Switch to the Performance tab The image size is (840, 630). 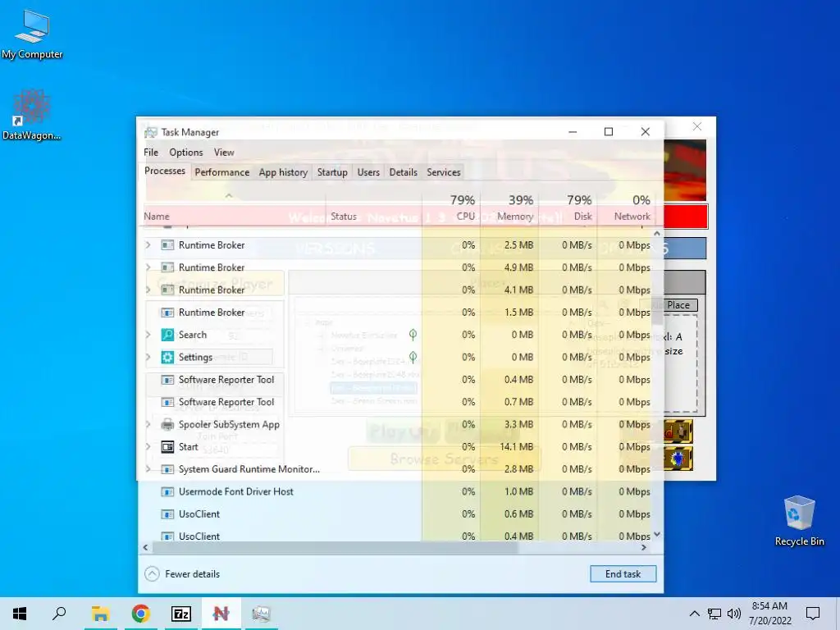[x=221, y=172]
